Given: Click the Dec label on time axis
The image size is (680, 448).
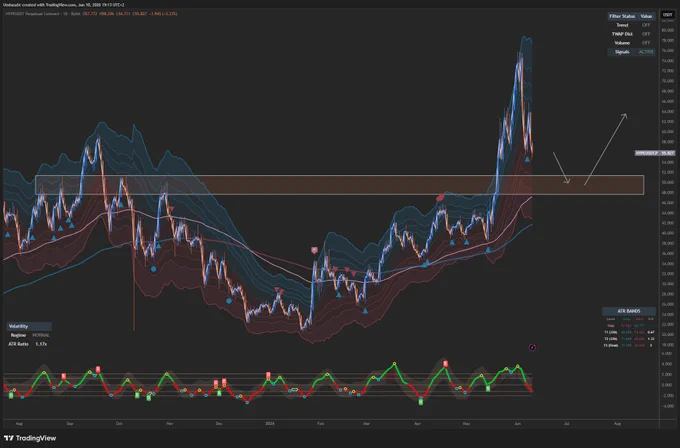Looking at the screenshot, I should [x=219, y=424].
